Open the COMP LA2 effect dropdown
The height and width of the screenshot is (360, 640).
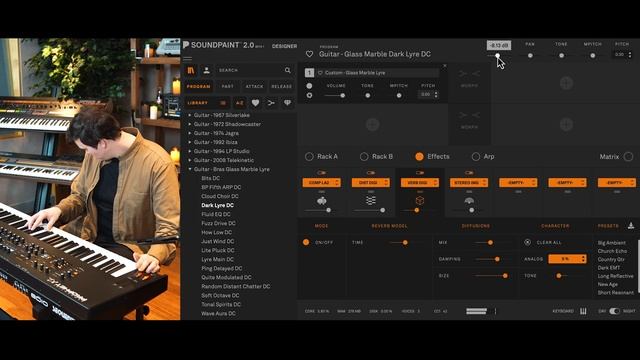(x=322, y=182)
